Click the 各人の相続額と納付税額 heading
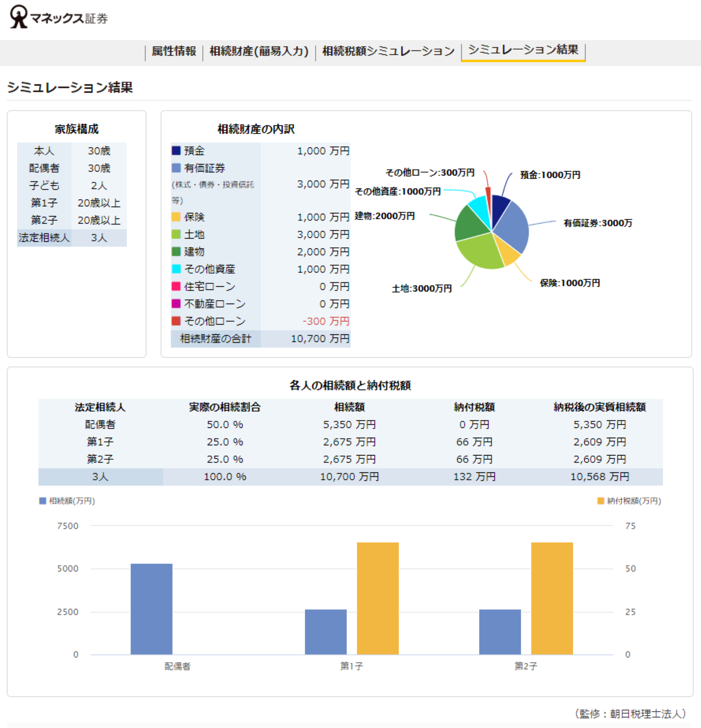 (350, 385)
